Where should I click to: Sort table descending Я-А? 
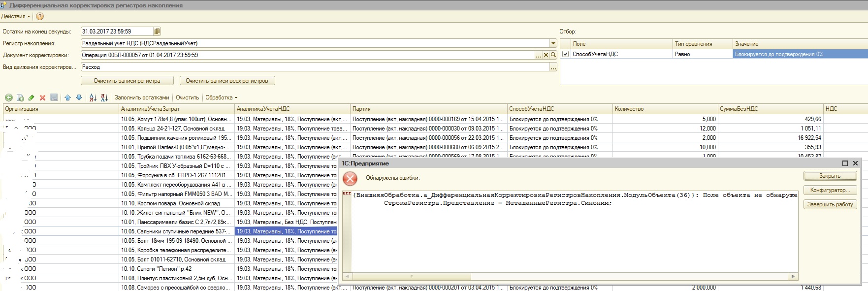[104, 97]
